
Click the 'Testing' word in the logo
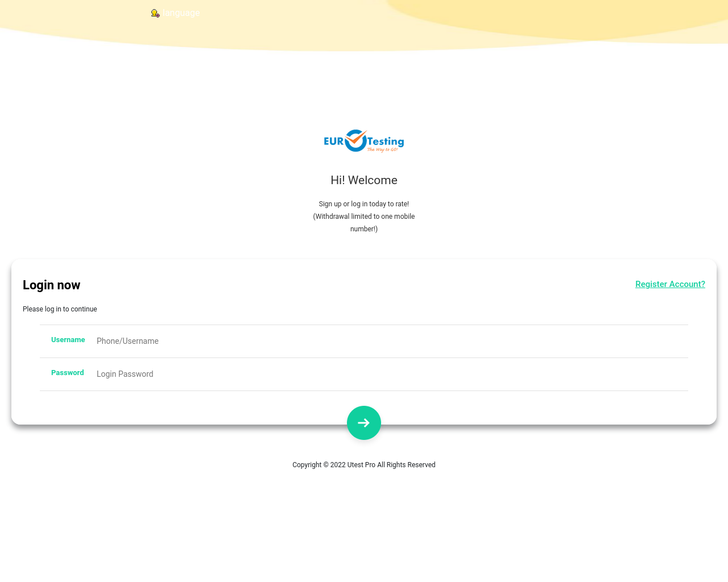pyautogui.click(x=386, y=141)
